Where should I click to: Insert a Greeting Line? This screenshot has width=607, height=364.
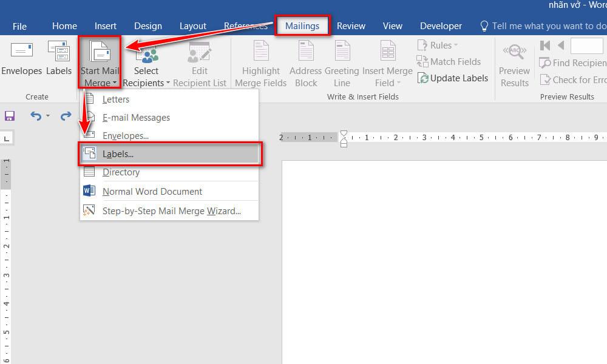click(342, 64)
